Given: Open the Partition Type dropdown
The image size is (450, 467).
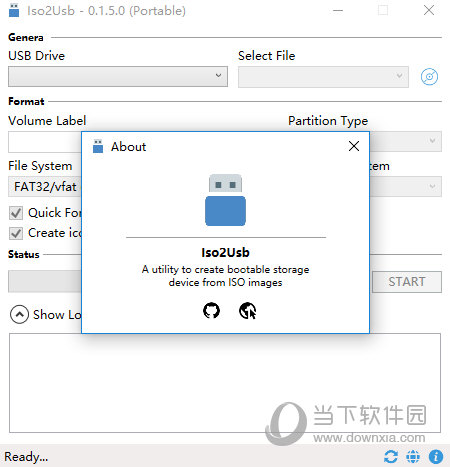Looking at the screenshot, I should 406,141.
